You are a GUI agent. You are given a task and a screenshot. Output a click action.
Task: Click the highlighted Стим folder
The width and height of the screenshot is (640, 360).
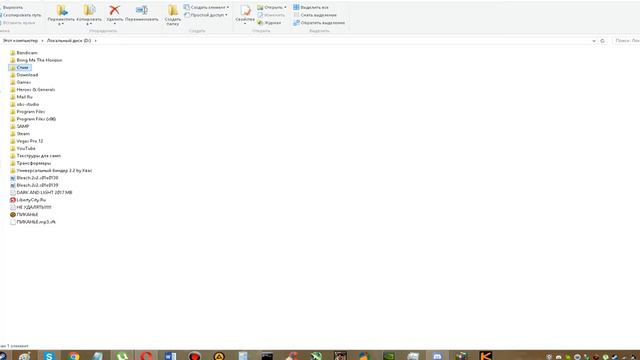tap(20, 67)
